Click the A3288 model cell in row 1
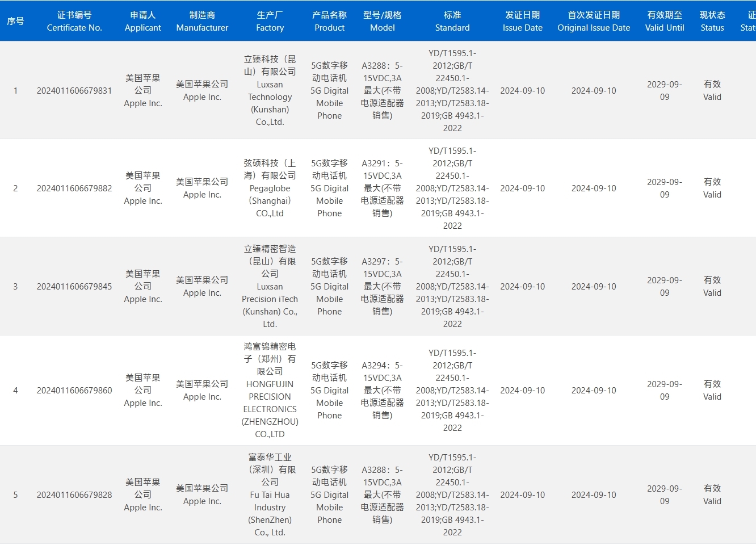Image resolution: width=756 pixels, height=545 pixels. [x=383, y=91]
